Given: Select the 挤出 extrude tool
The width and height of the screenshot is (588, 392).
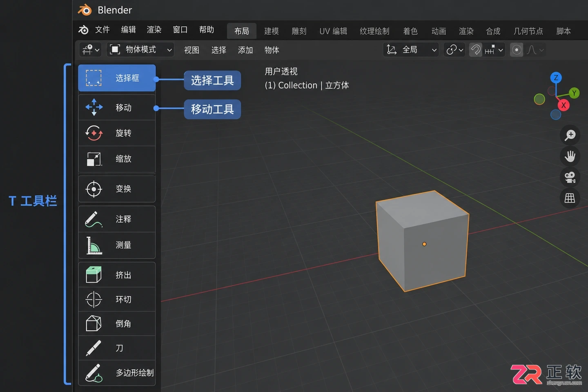Looking at the screenshot, I should tap(117, 275).
